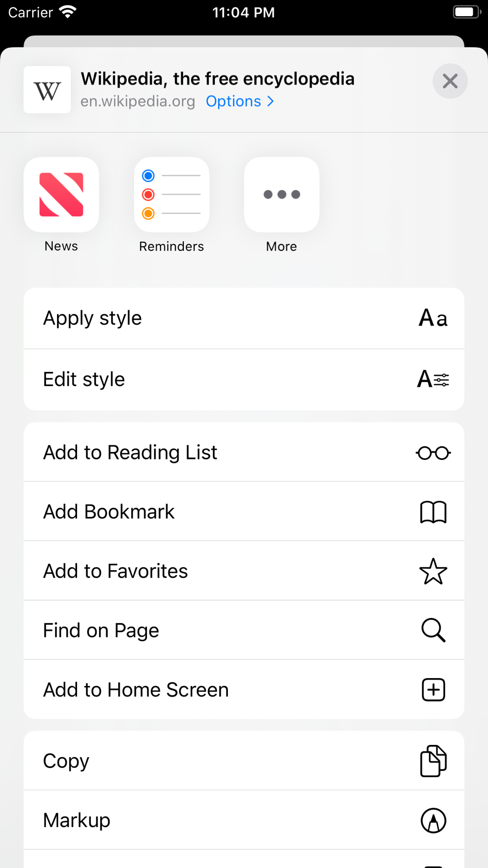Tap the Wikipedia W site thumbnail
The image size is (488, 868).
pos(47,90)
